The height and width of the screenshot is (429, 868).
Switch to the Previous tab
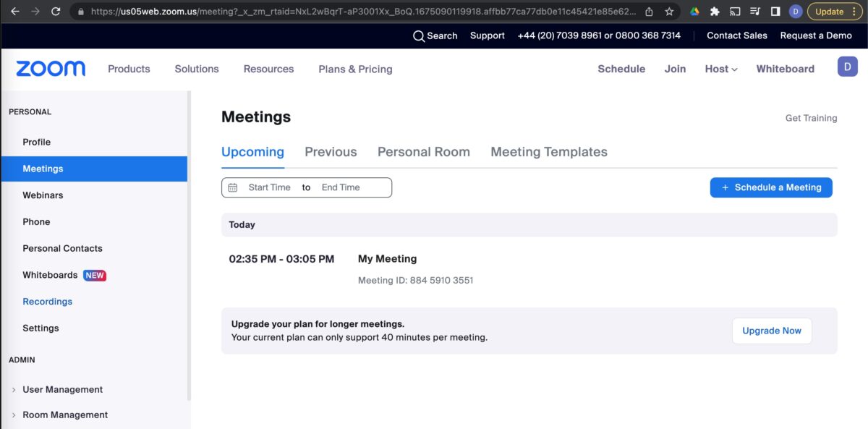(x=331, y=152)
